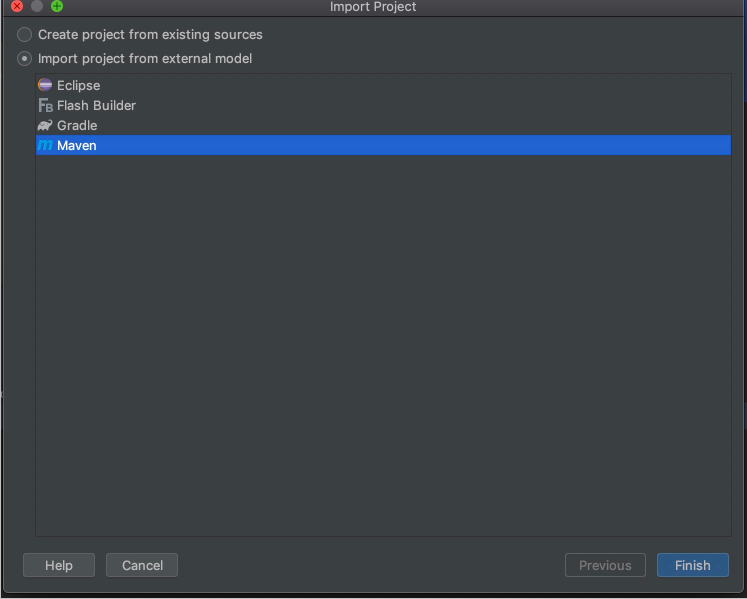Select the highlighted Maven entry text
747x599 pixels.
point(77,145)
